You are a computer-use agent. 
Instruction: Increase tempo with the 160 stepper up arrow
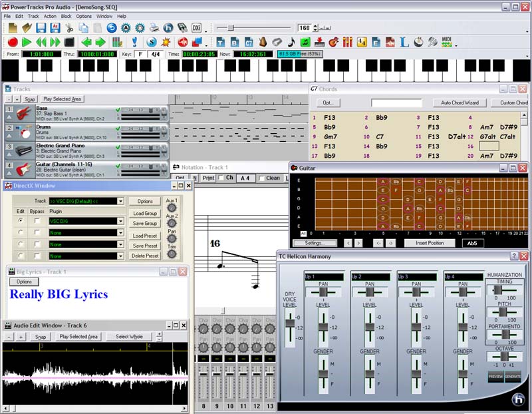(x=315, y=26)
